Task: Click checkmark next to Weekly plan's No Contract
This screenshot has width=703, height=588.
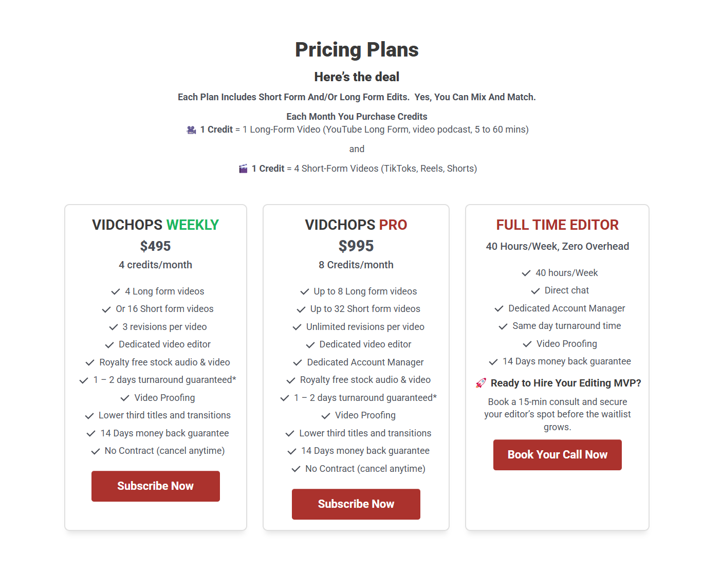Action: pos(96,451)
